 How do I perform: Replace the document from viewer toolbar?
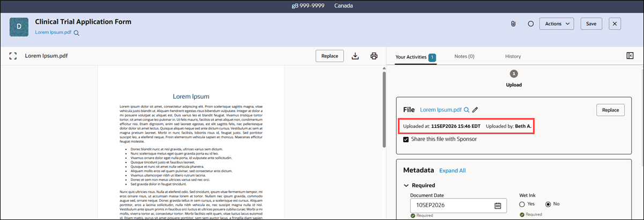pyautogui.click(x=330, y=56)
